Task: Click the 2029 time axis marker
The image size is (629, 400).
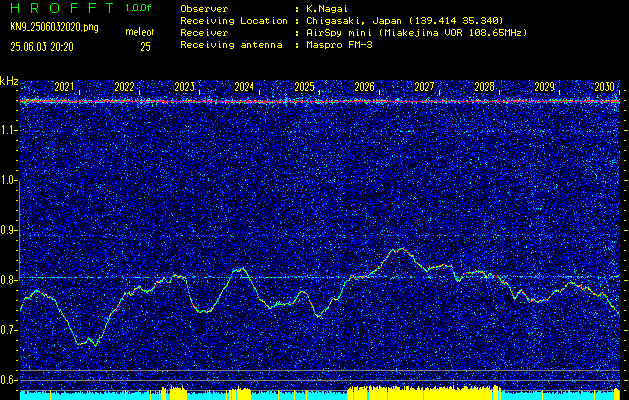Action: click(x=544, y=87)
